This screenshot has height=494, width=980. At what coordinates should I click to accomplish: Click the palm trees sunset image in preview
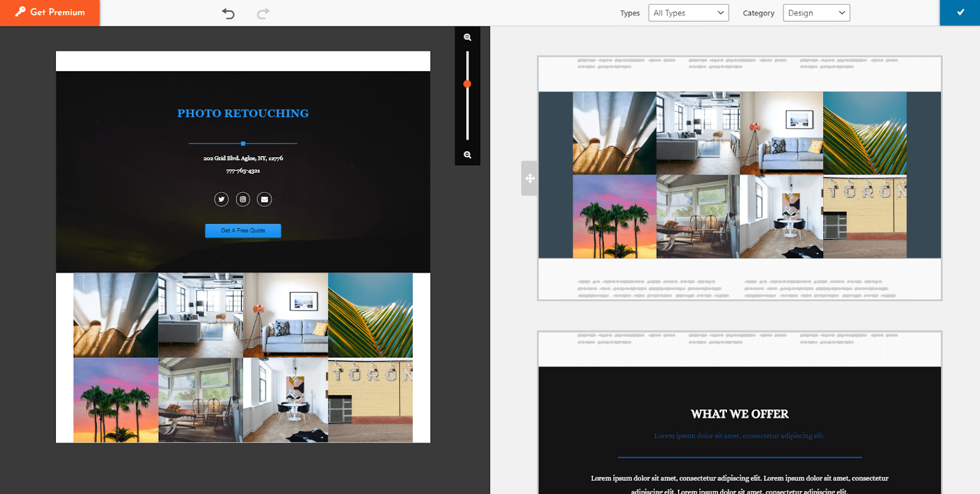[116, 400]
